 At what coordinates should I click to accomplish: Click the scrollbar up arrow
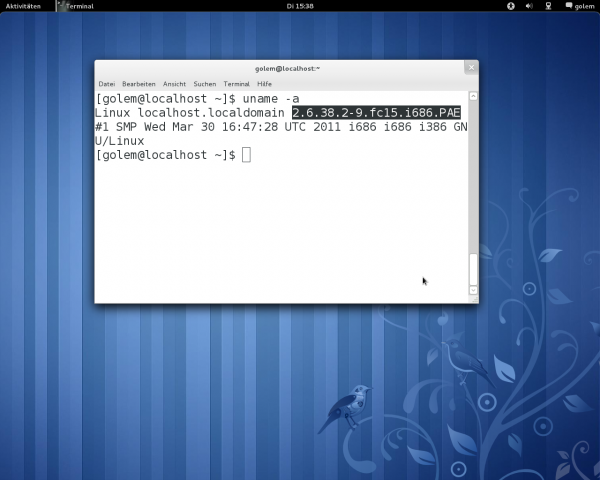[x=473, y=96]
